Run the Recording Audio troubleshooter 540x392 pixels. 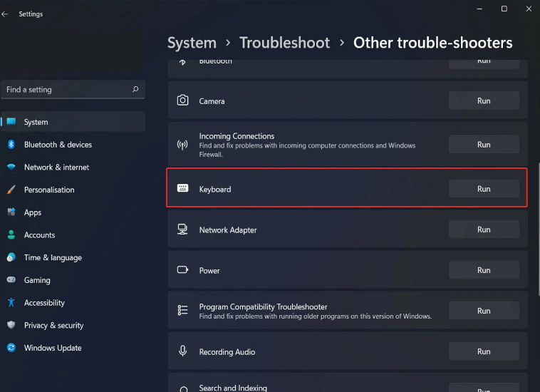point(484,351)
